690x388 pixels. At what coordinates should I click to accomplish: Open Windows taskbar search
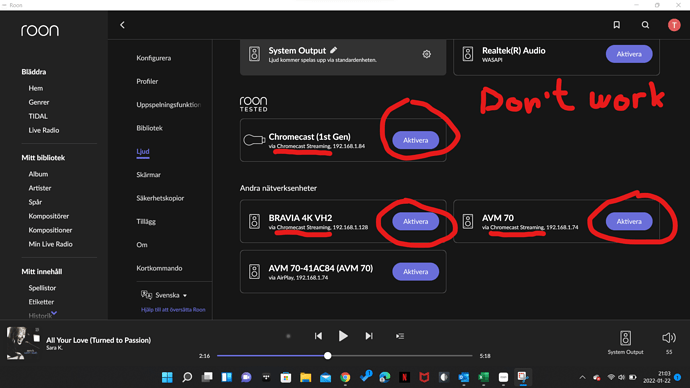pos(187,377)
